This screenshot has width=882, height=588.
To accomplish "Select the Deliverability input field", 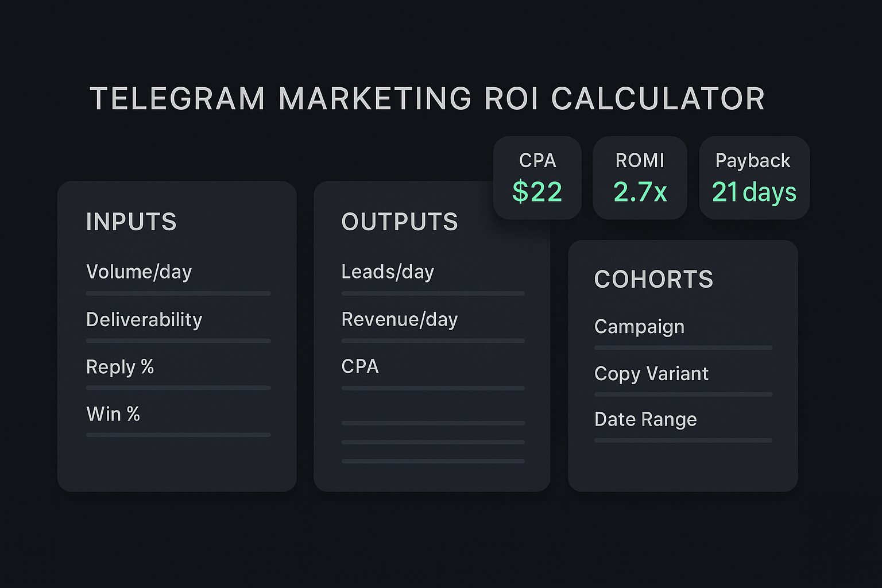I will [178, 326].
